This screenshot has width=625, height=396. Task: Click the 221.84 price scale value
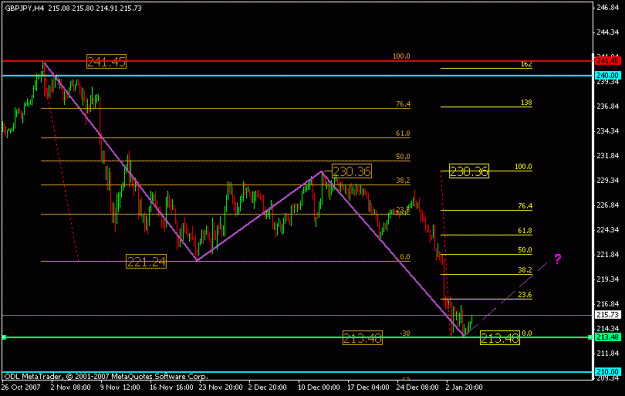(x=607, y=255)
